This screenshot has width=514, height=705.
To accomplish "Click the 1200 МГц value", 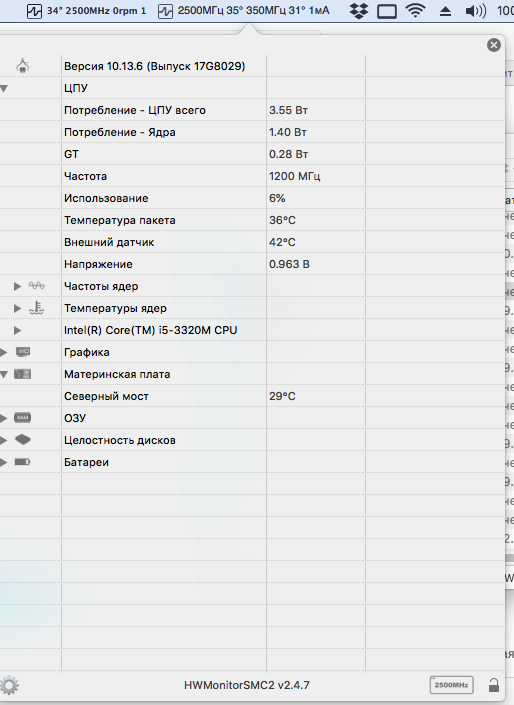I will (295, 176).
